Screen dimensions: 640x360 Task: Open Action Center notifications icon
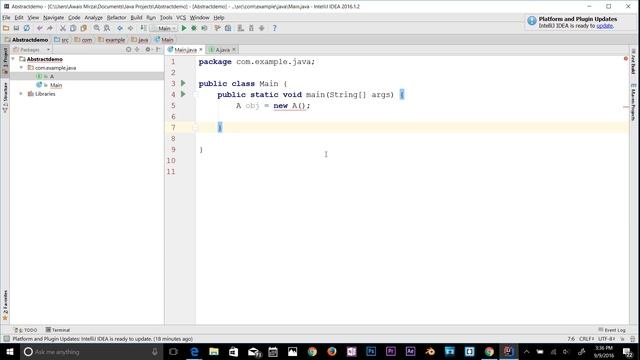tap(628, 351)
